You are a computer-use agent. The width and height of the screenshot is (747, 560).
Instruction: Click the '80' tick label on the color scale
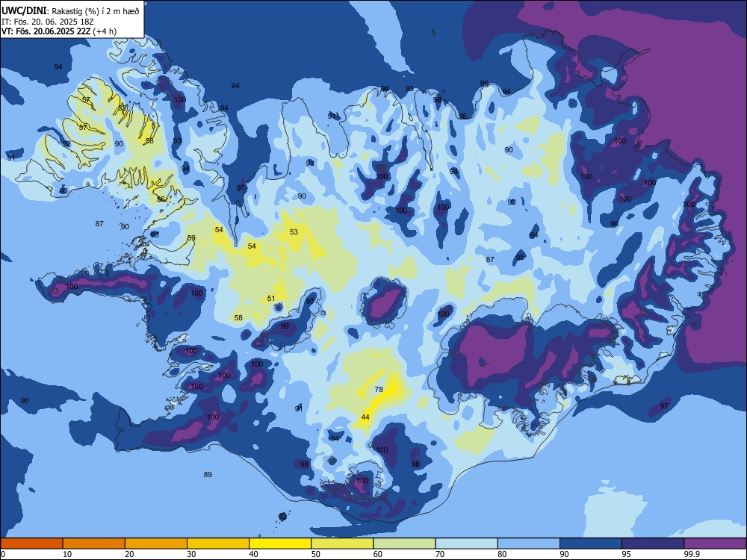point(502,554)
